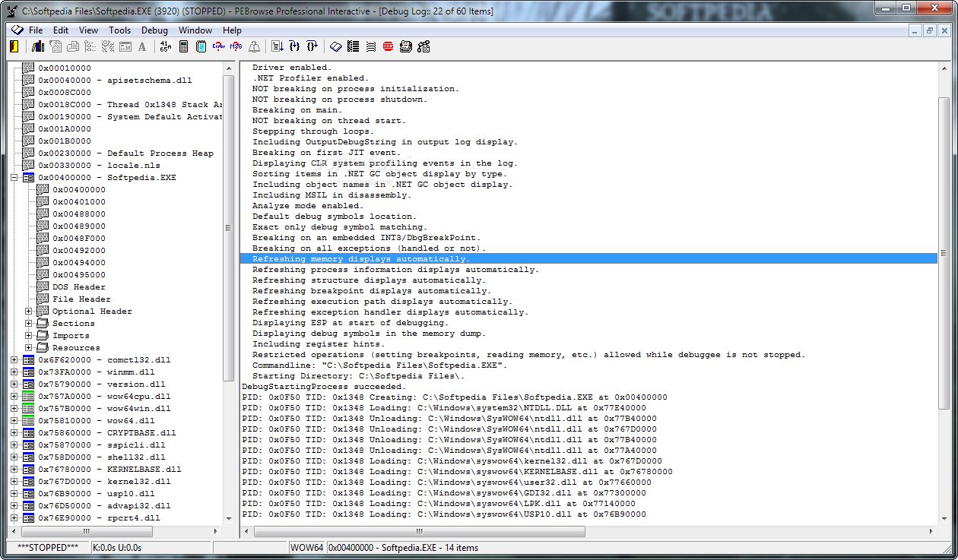Select the apisetschema.dll tree entry

click(x=116, y=80)
